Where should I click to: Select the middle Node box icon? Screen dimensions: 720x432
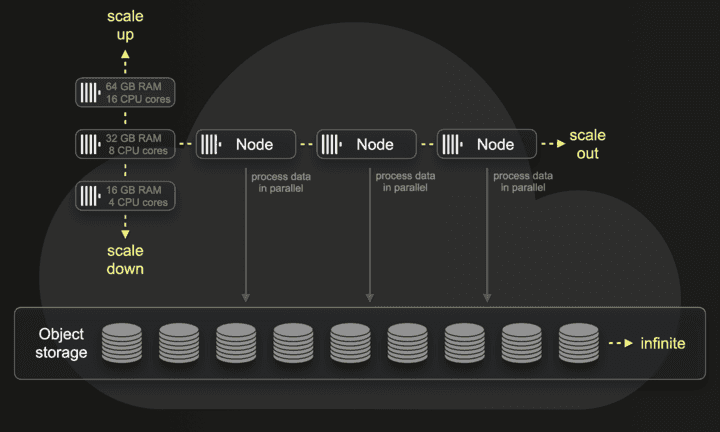[x=332, y=144]
